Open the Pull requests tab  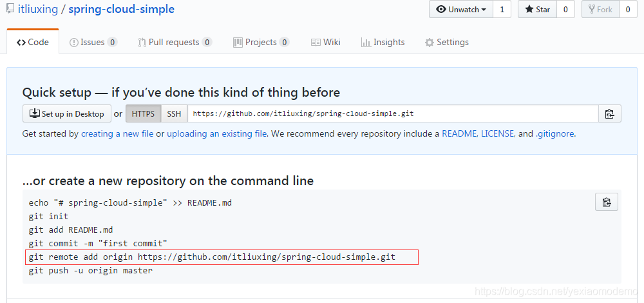point(175,43)
